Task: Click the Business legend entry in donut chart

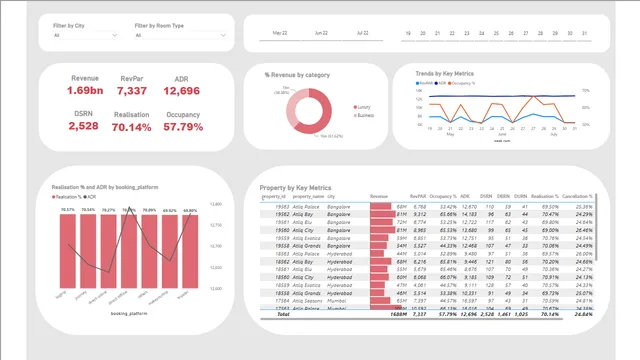Action: [364, 116]
